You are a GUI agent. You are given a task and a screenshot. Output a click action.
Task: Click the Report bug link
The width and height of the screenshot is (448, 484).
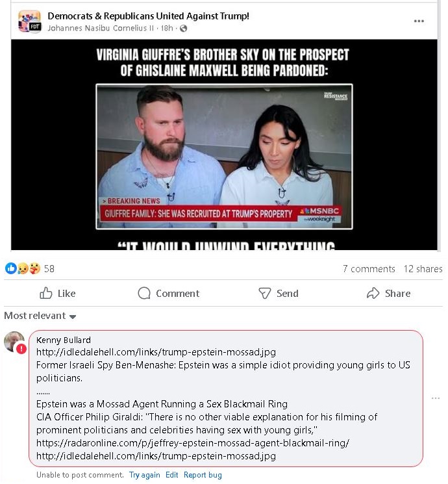(203, 475)
